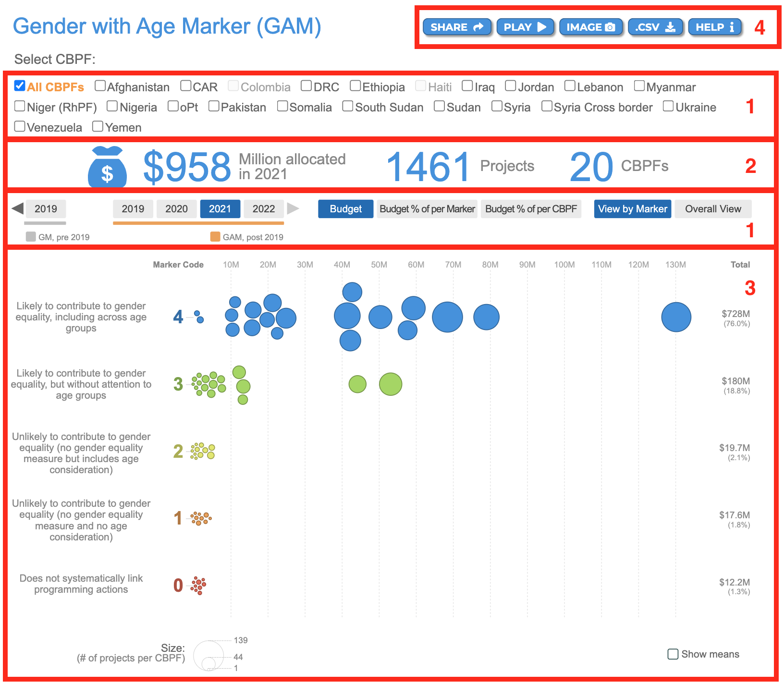The height and width of the screenshot is (684, 784).
Task: Click the blue bubble near 80M in marker 4
Action: point(487,317)
